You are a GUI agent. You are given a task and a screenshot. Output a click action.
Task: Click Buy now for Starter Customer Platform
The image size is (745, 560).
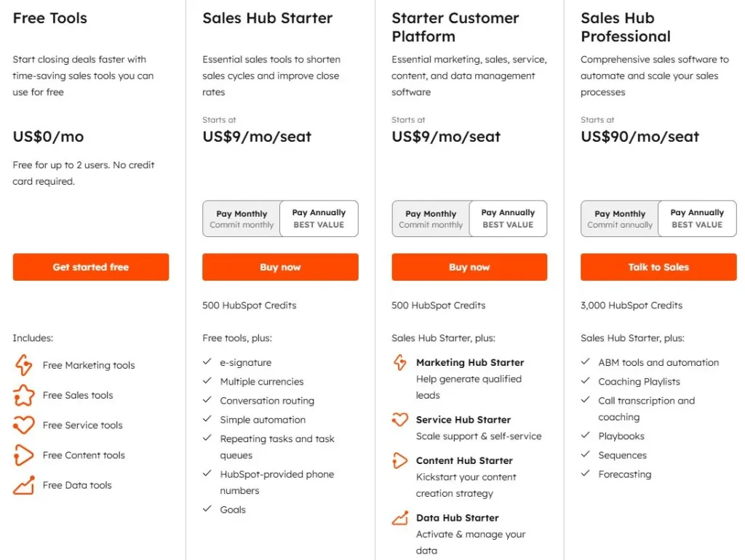click(x=469, y=267)
